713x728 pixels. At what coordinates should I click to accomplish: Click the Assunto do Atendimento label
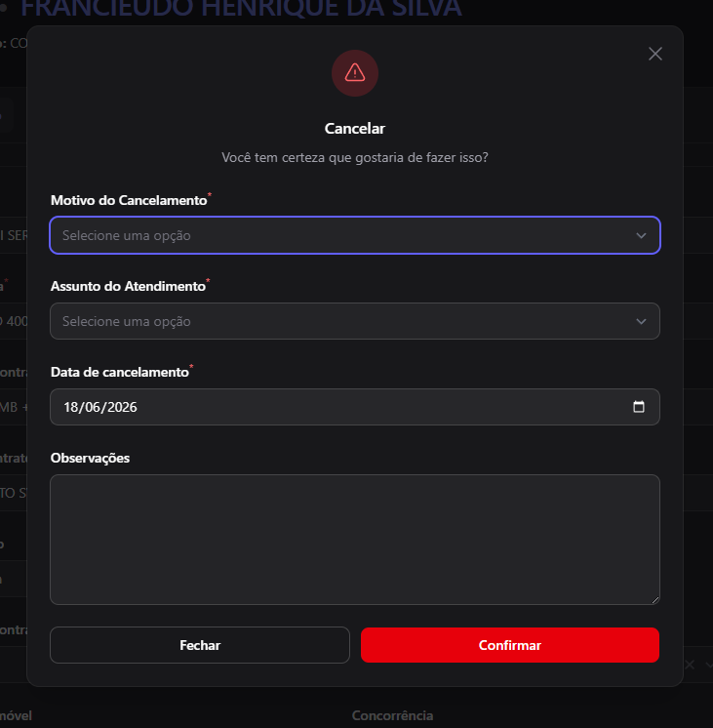(x=128, y=286)
